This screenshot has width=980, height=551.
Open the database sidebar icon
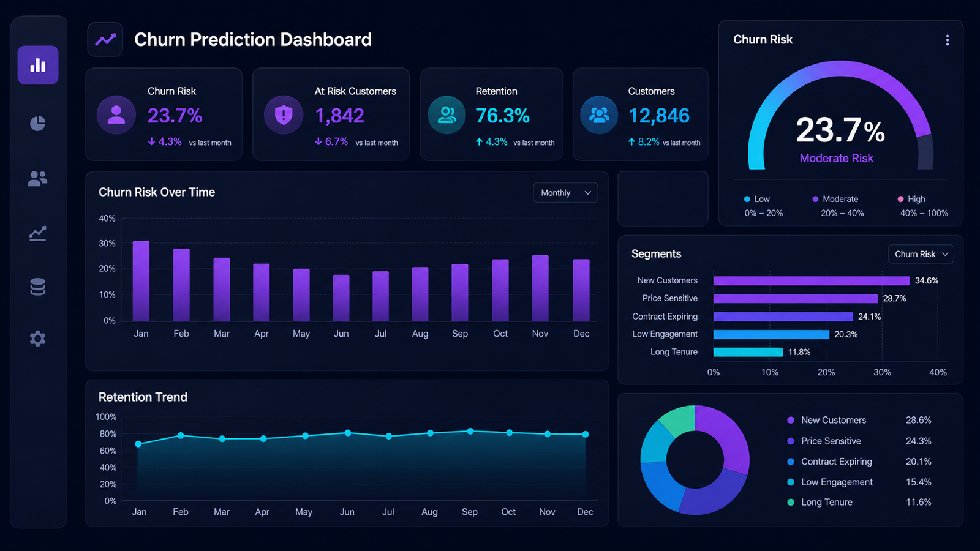coord(38,287)
